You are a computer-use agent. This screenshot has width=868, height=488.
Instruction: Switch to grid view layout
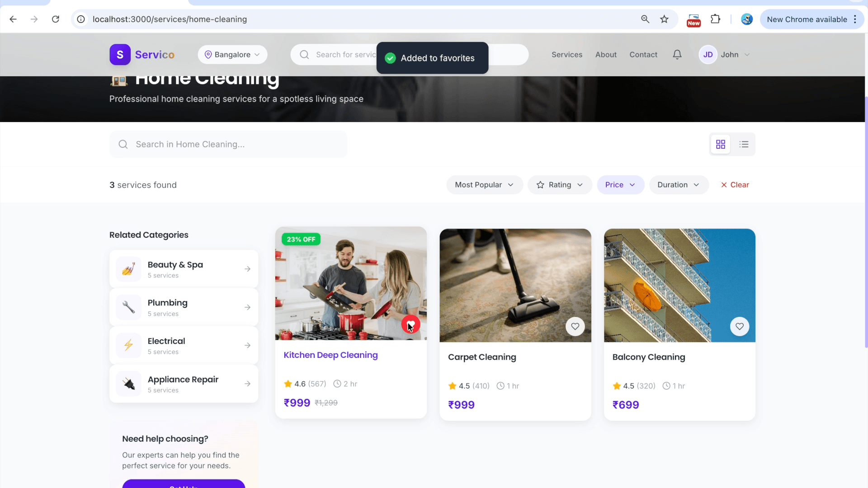click(x=721, y=144)
